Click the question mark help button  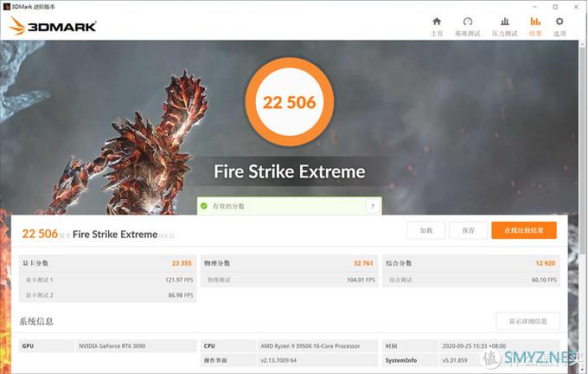click(373, 206)
